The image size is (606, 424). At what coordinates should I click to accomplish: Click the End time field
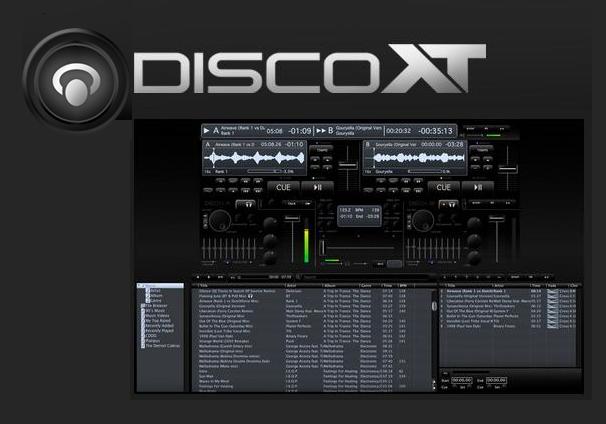click(497, 380)
